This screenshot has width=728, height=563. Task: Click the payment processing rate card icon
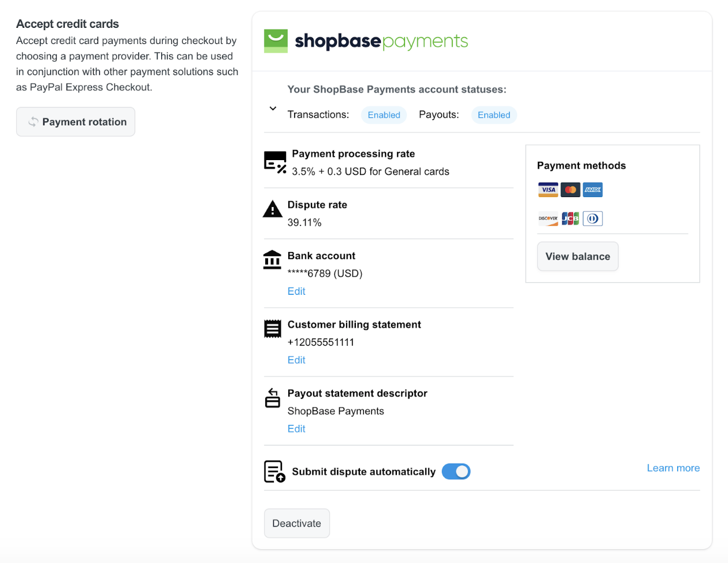tap(275, 162)
